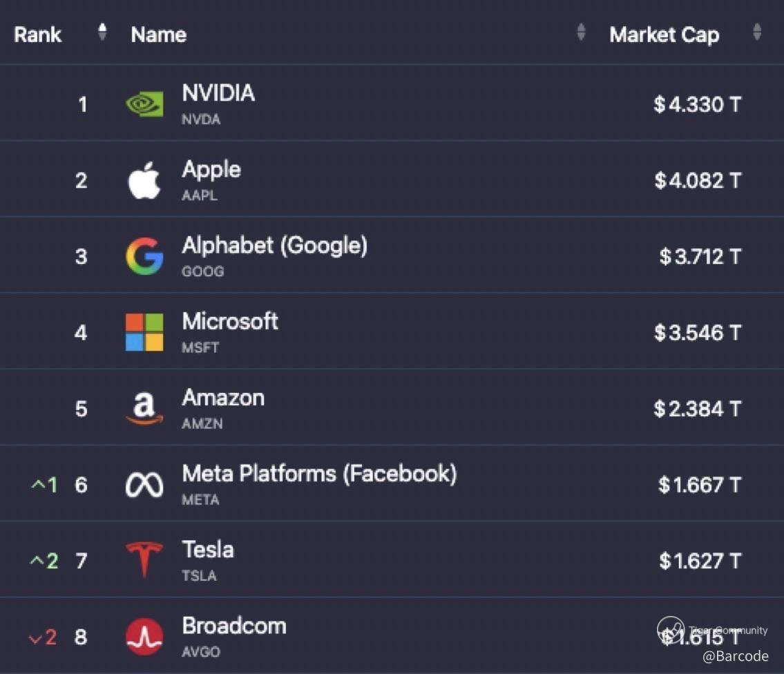
Task: Sort by Market Cap arrows
Action: (x=757, y=32)
